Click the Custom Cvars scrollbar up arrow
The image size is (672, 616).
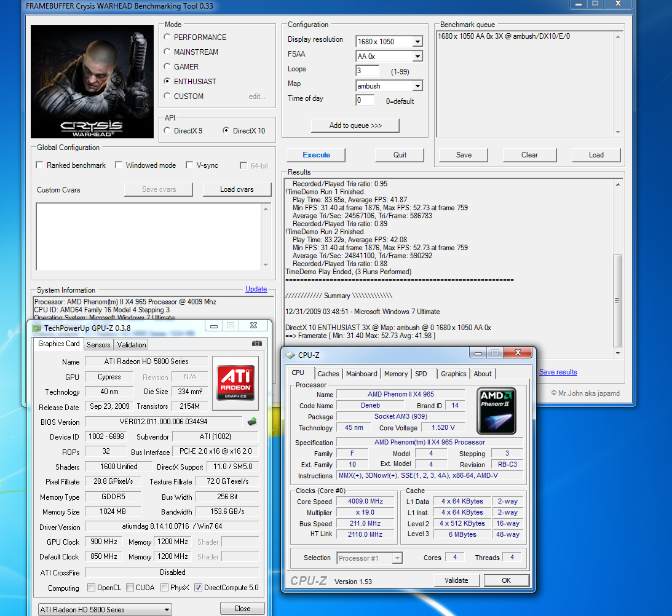click(x=266, y=209)
